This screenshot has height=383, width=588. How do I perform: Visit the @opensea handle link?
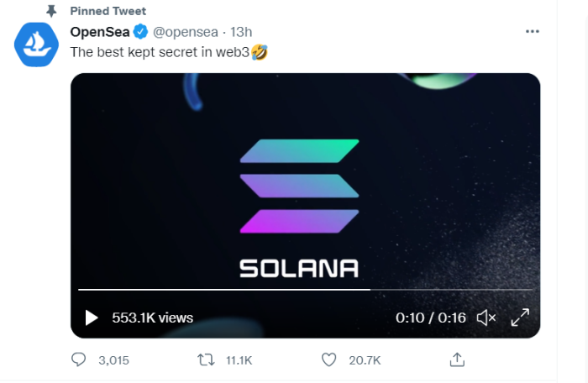tap(186, 32)
